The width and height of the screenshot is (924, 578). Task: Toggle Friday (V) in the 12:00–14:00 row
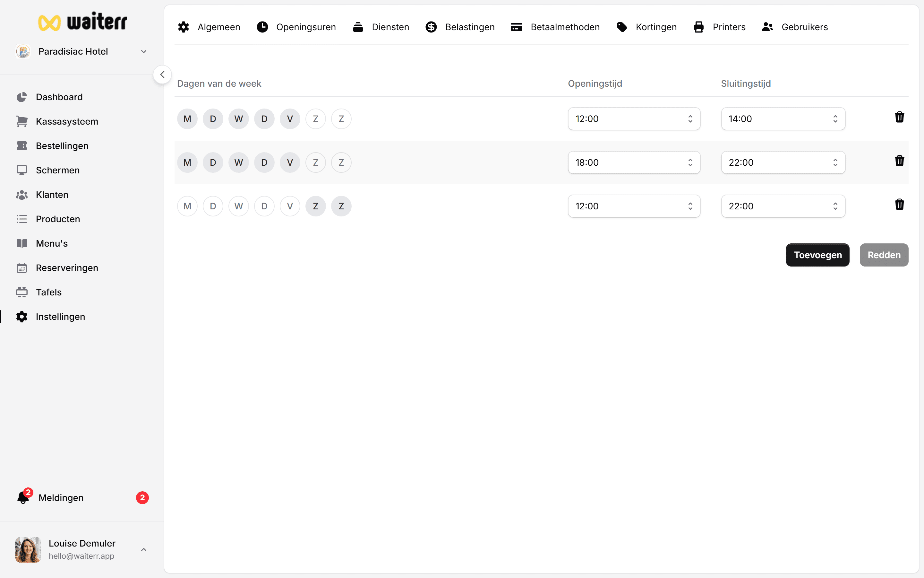point(290,119)
